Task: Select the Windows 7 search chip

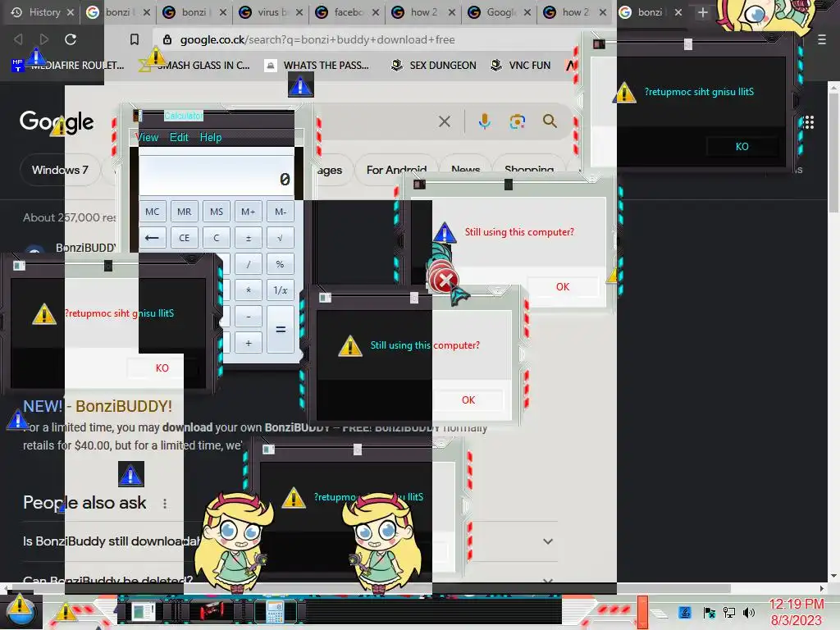Action: 60,170
